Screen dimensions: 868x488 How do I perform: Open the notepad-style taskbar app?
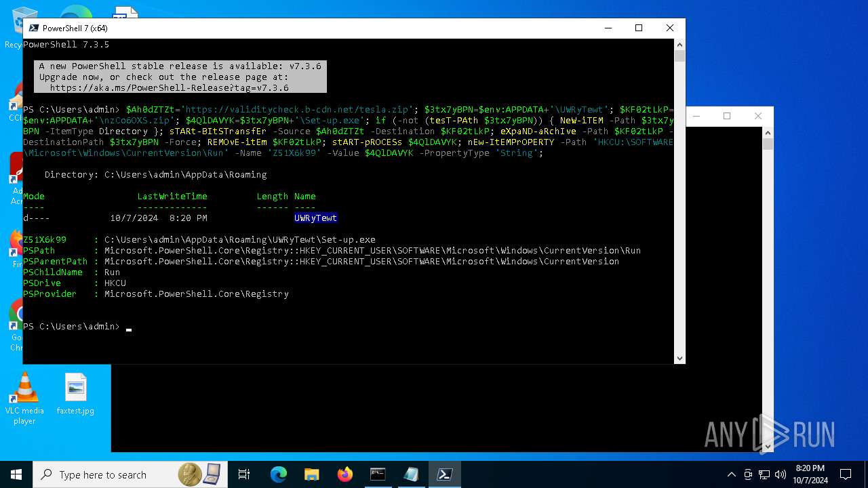411,474
